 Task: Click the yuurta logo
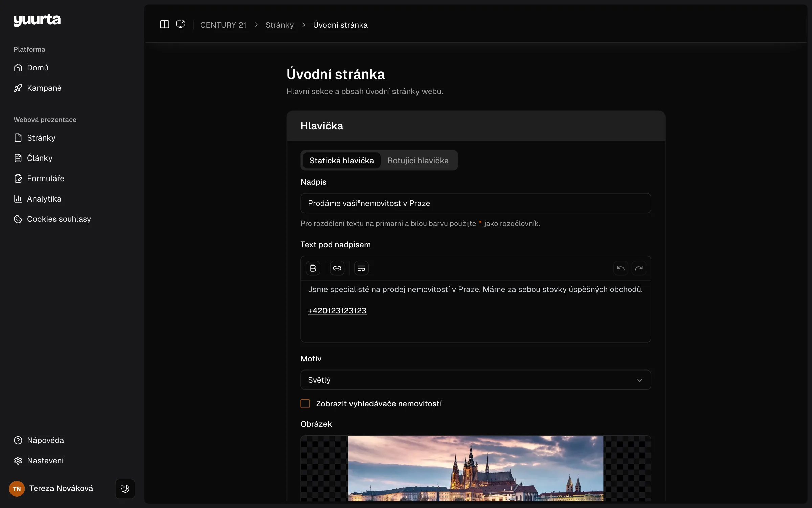point(37,20)
